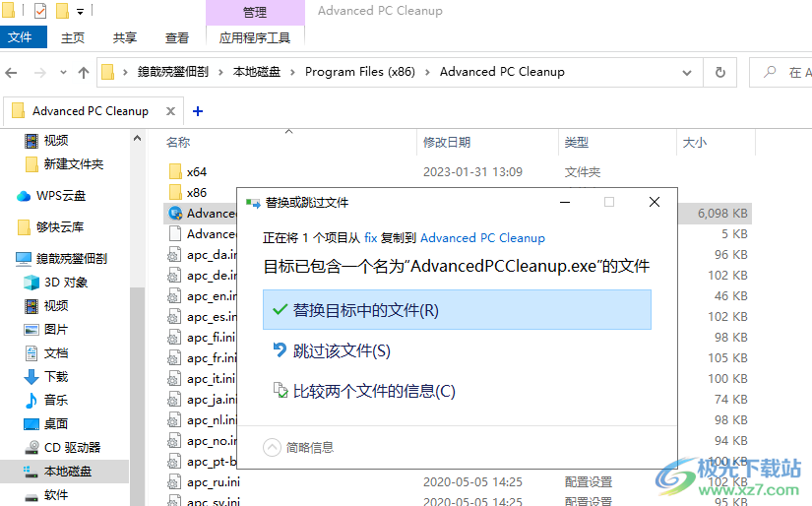
Task: Open the 应用程序工具 ribbon tab
Action: point(255,37)
